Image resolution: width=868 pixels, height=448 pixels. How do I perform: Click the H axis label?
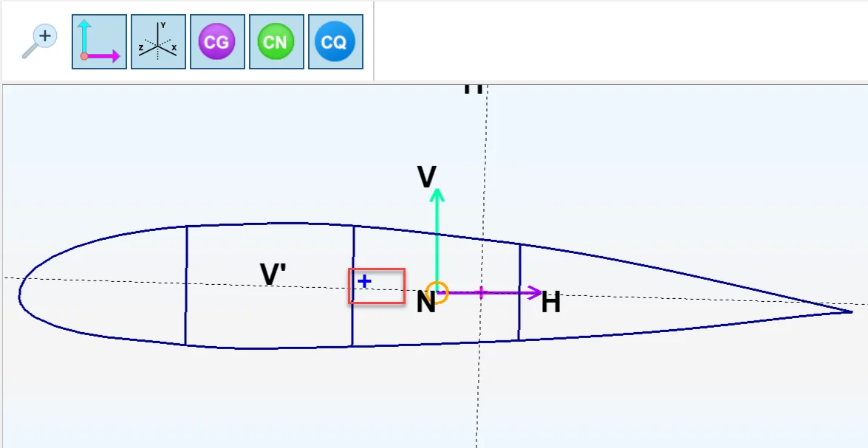coord(551,303)
